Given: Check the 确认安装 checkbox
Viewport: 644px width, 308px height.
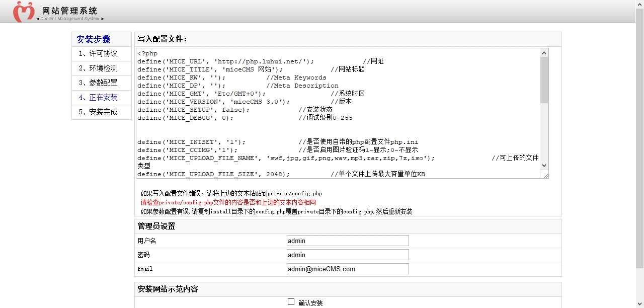Looking at the screenshot, I should 291,302.
